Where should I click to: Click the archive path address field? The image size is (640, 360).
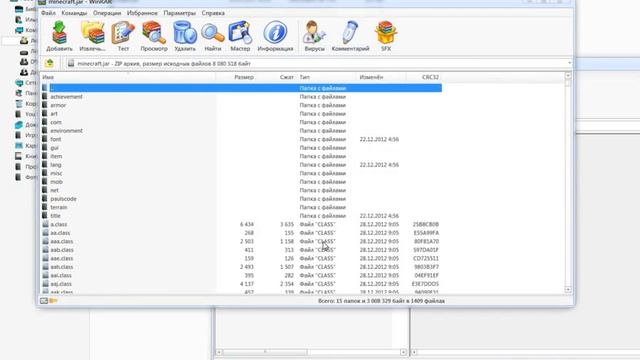pyautogui.click(x=318, y=63)
